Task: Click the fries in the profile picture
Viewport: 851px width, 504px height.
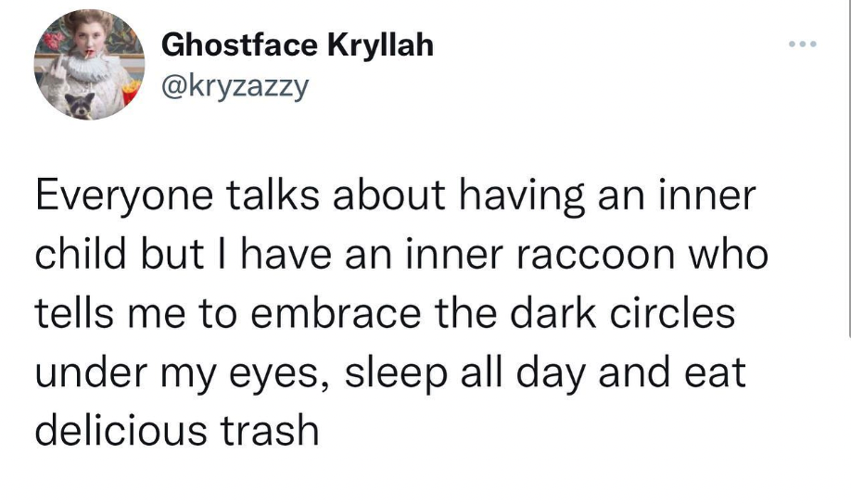Action: coord(130,90)
